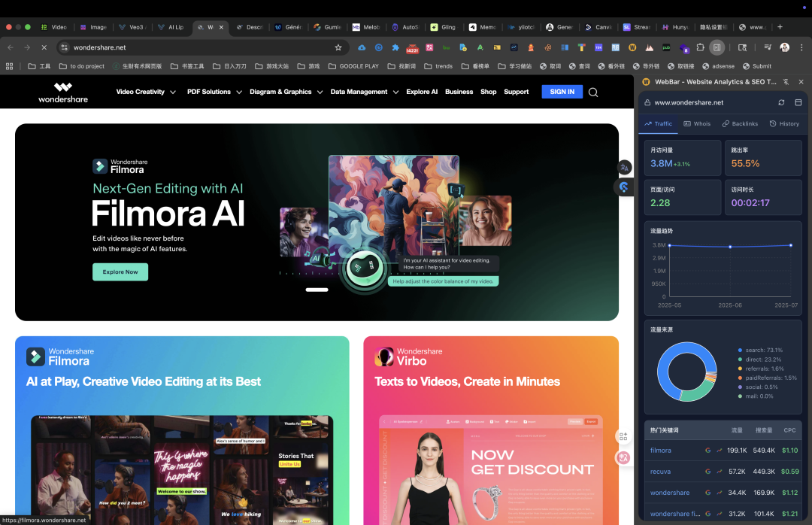Close the WebBar side panel
The width and height of the screenshot is (812, 525).
pos(801,82)
